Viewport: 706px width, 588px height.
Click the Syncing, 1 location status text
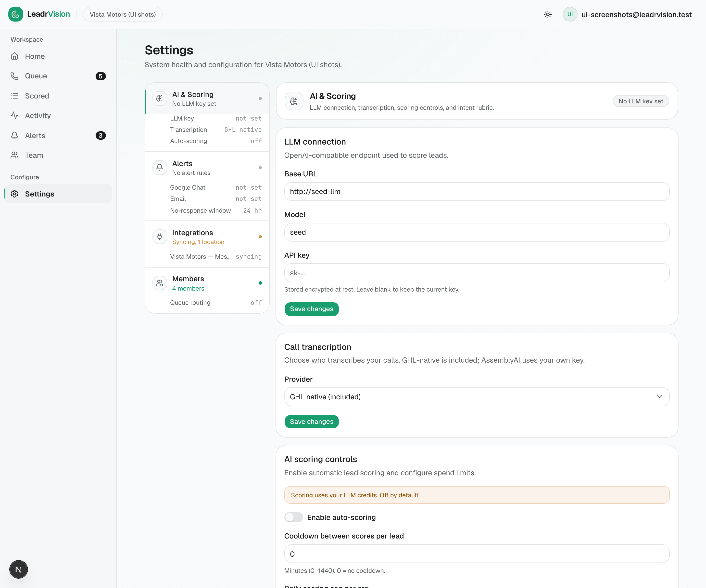click(198, 242)
